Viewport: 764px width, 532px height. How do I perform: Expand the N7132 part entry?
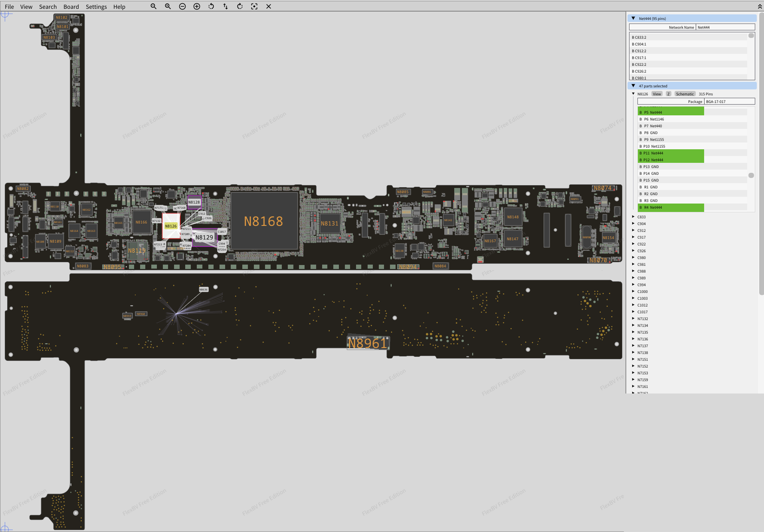[633, 318]
